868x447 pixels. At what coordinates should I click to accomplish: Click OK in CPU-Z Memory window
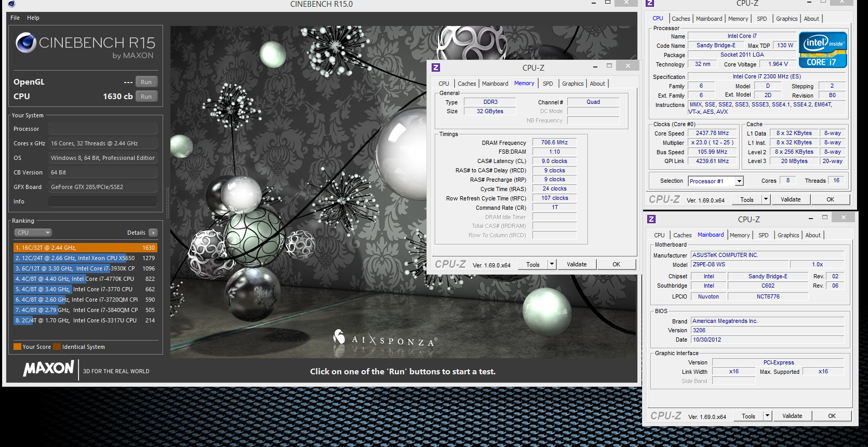coord(616,264)
